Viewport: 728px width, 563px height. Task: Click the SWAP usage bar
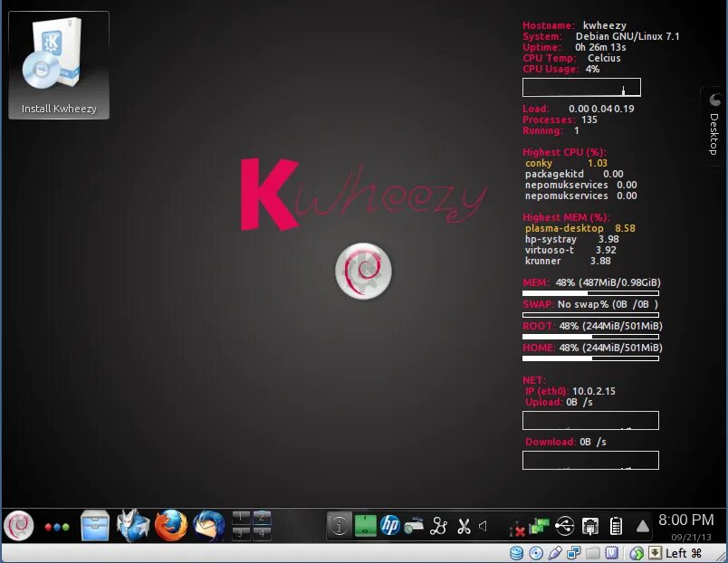click(590, 315)
